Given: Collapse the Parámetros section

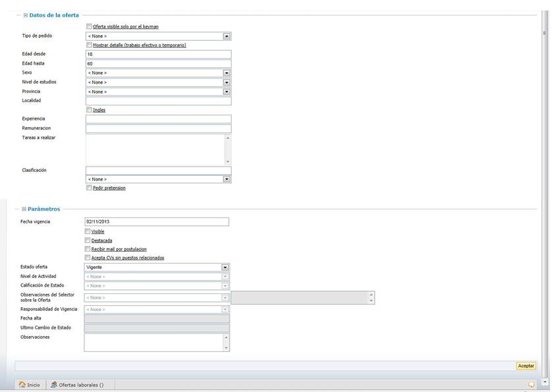Looking at the screenshot, I should (x=24, y=209).
